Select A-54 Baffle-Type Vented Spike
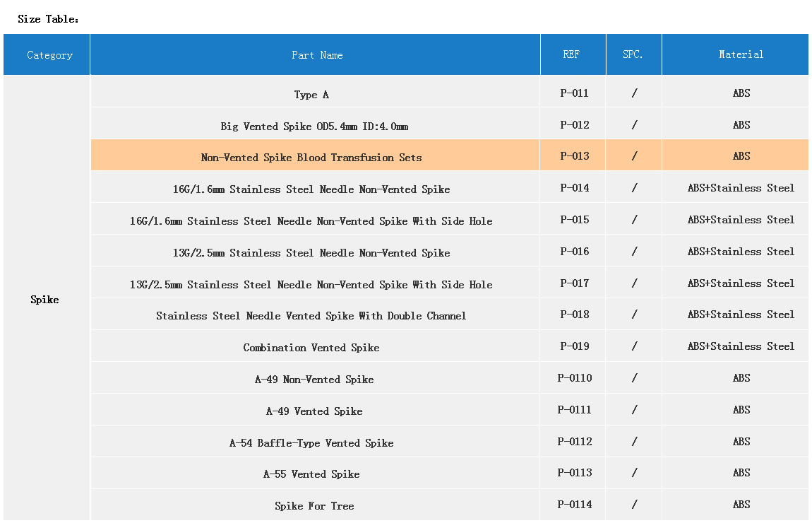The image size is (812, 523). tap(311, 443)
